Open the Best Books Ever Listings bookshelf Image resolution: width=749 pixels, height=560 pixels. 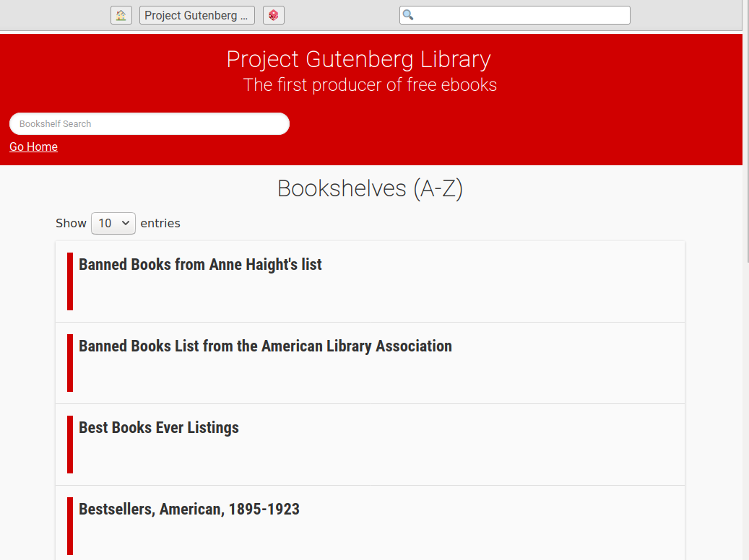[x=159, y=428]
